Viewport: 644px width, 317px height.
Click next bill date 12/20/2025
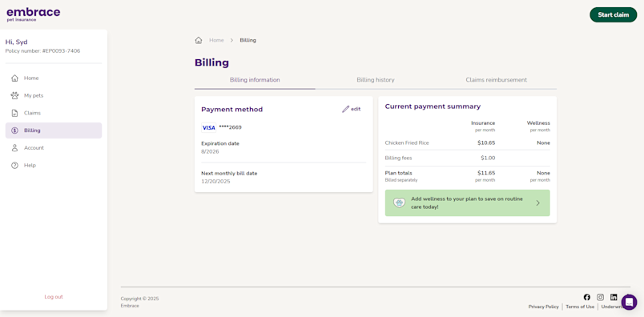(215, 181)
